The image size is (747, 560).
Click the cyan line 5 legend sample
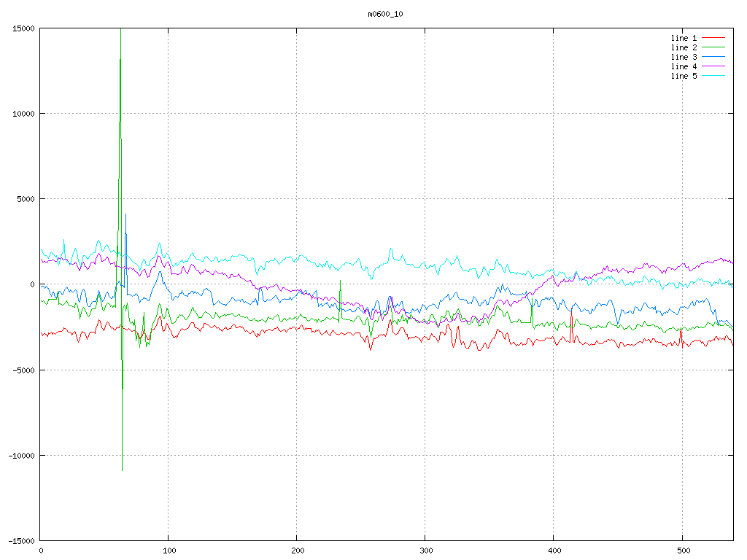713,76
